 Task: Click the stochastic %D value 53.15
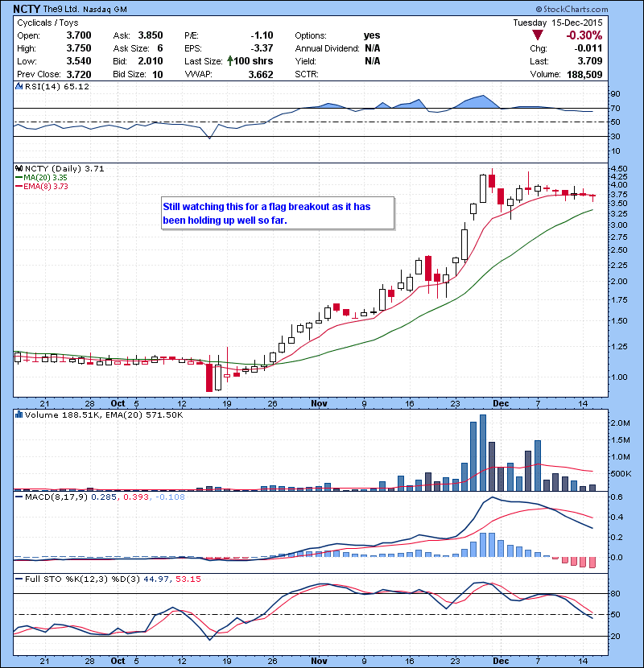point(188,579)
